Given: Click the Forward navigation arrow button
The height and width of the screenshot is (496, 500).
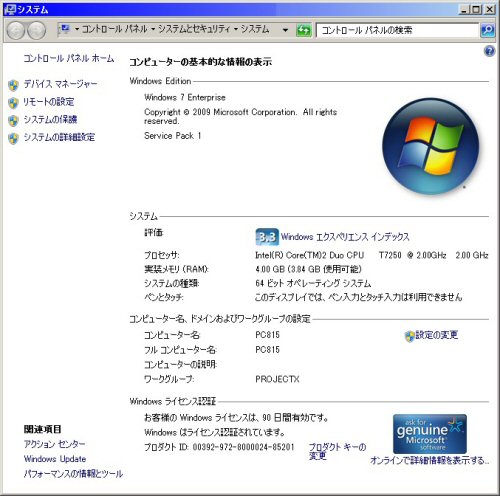Looking at the screenshot, I should [36, 30].
